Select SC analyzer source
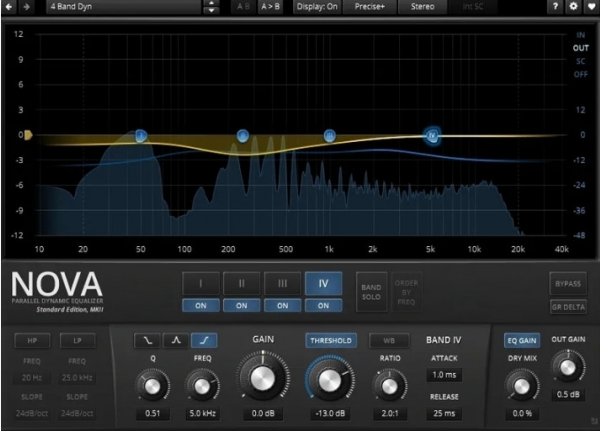 coord(580,61)
